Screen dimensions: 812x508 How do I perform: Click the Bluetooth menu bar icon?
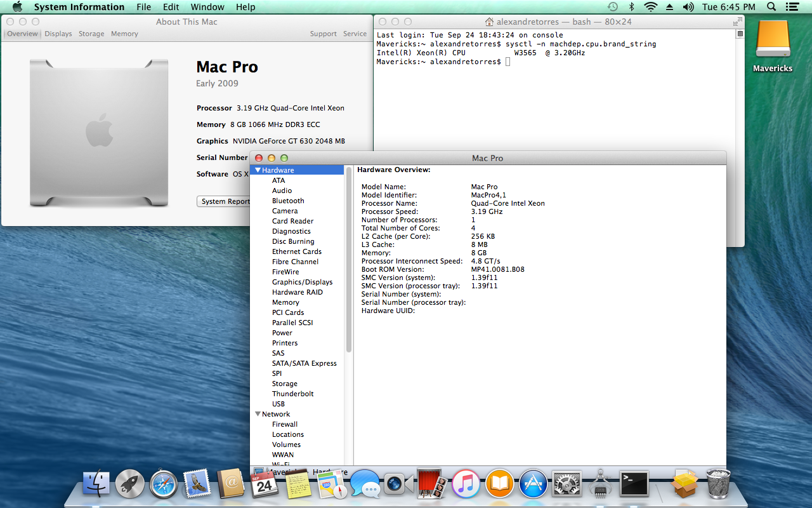pyautogui.click(x=631, y=7)
